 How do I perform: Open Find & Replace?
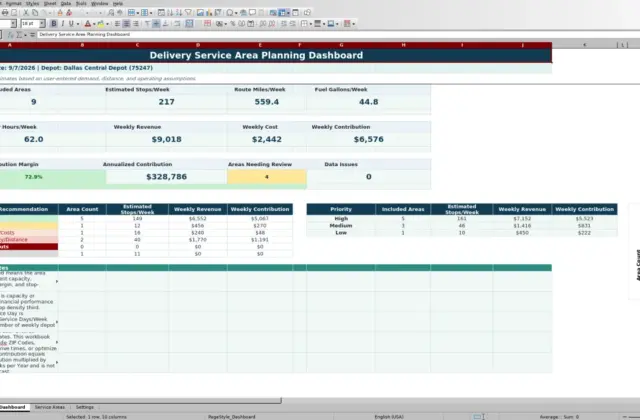111,13
